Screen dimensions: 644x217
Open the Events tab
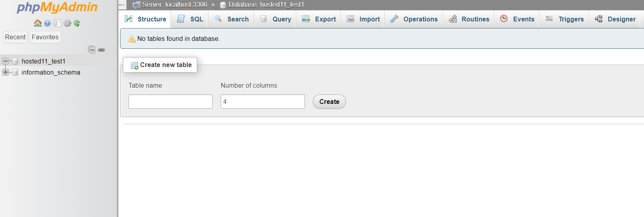click(517, 19)
